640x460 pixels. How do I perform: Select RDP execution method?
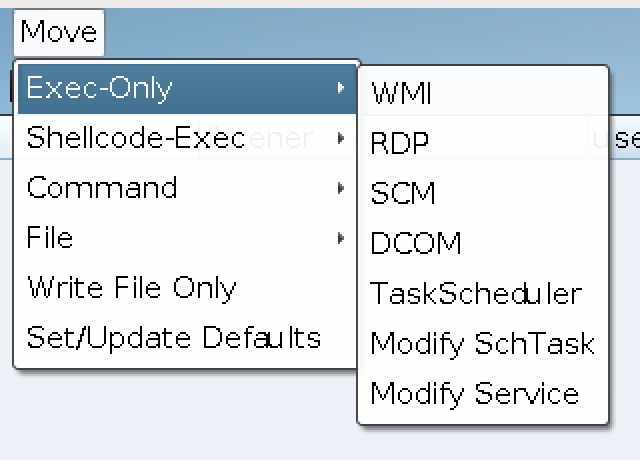click(x=483, y=143)
